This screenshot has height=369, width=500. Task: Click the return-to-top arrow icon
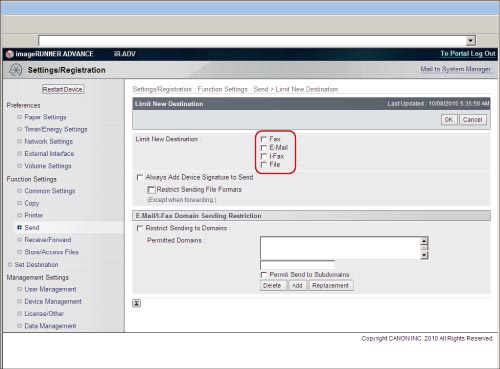click(x=137, y=303)
